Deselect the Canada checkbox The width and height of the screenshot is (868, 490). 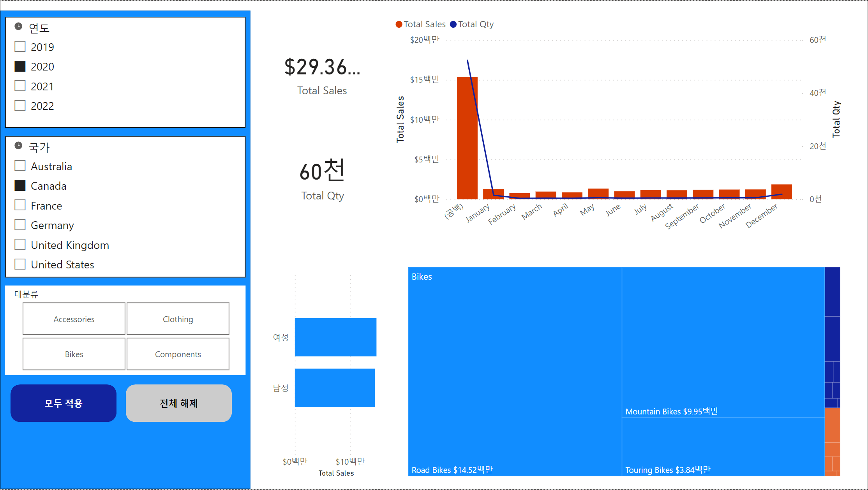click(20, 186)
